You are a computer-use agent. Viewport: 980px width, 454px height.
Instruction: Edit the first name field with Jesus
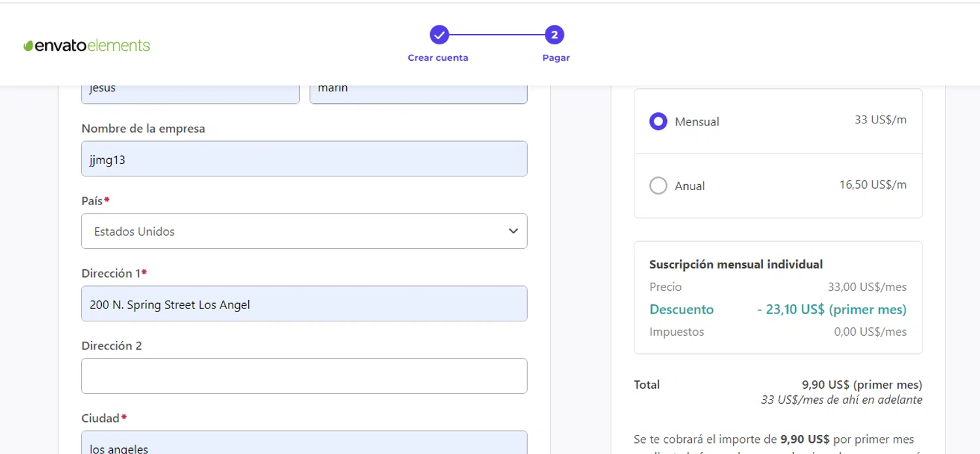190,94
